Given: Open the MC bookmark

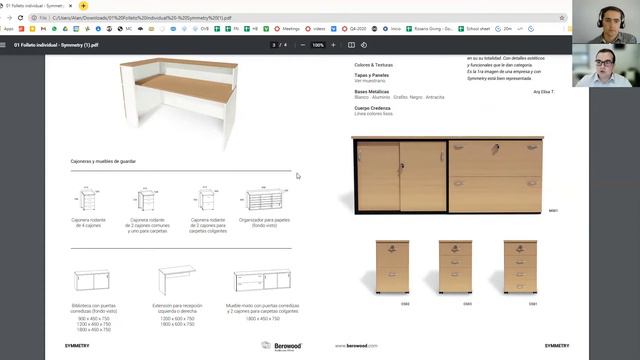Looking at the screenshot, I should [124, 29].
